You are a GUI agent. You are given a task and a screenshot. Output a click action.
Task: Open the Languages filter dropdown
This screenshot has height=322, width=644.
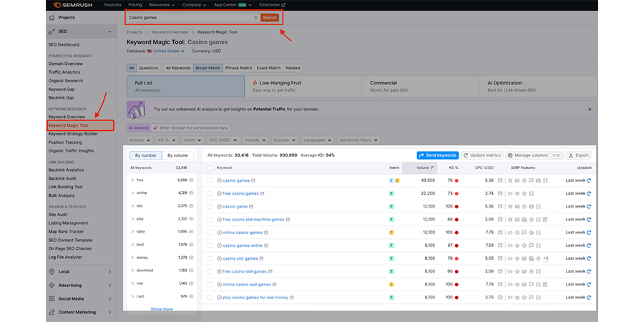[x=318, y=140]
